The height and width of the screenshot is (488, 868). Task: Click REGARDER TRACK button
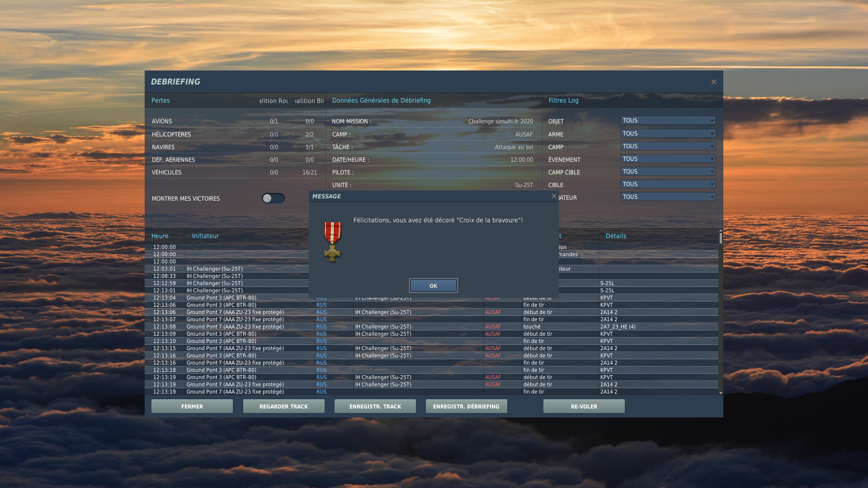pyautogui.click(x=283, y=406)
